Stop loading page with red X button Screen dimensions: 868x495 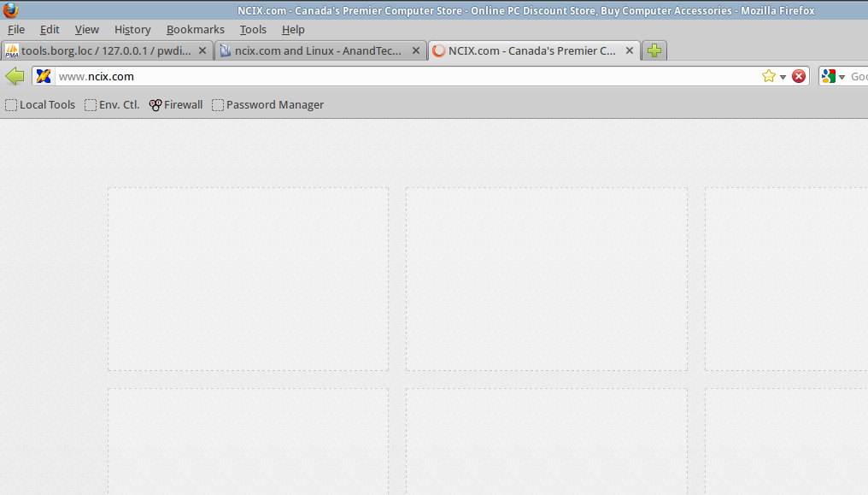pos(799,77)
